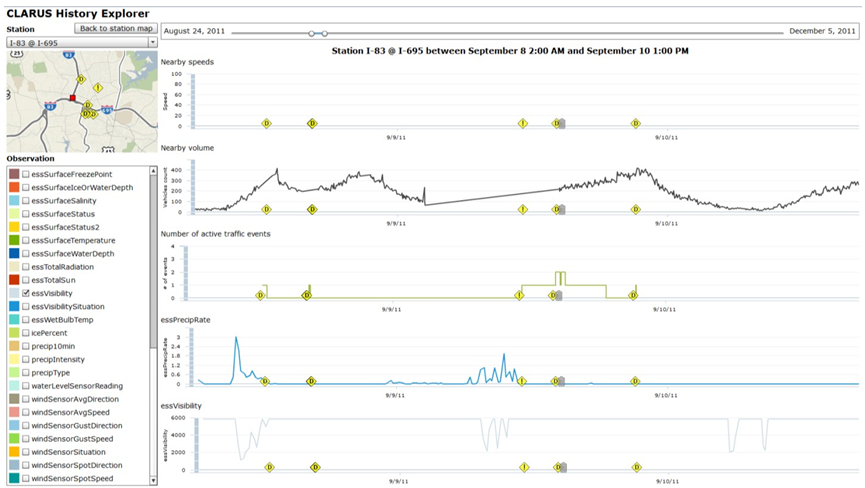Tick the windSensorAvgSpeed checkbox
This screenshot has height=488, width=865.
click(26, 412)
